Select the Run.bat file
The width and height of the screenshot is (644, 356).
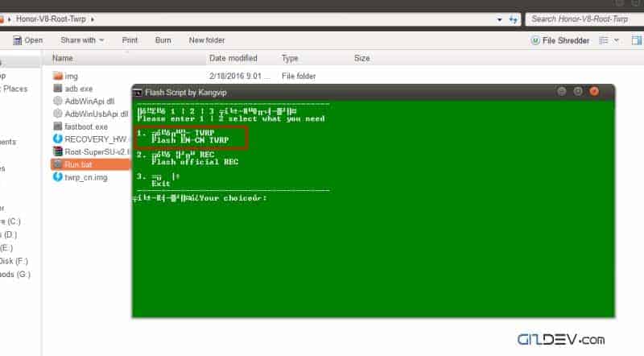click(x=78, y=164)
